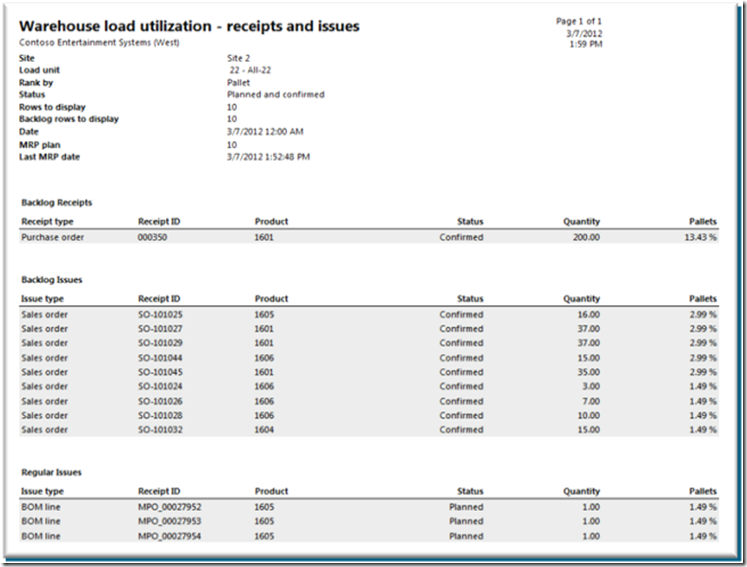The height and width of the screenshot is (567, 747).
Task: Click Issue type header under Regular Issues
Action: coord(42,492)
